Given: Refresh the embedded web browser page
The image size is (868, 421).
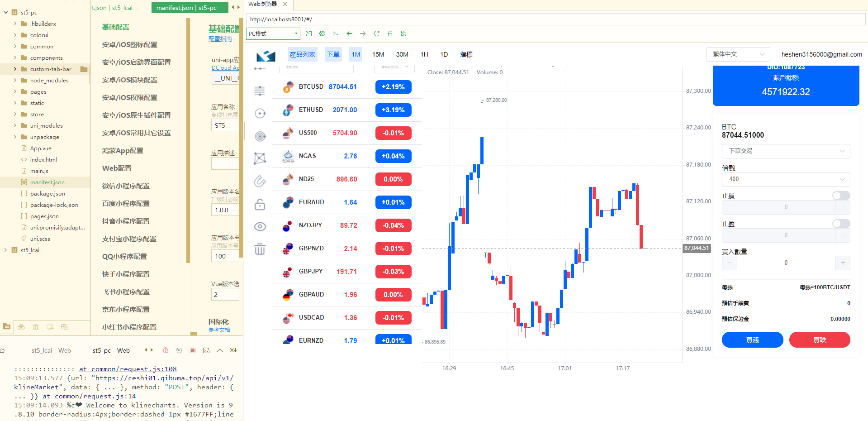Looking at the screenshot, I should tap(376, 33).
